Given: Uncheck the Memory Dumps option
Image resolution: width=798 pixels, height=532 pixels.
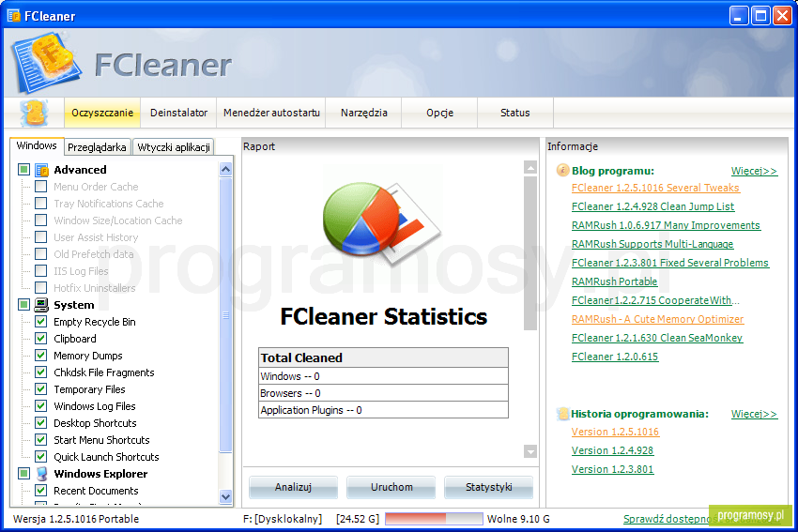Looking at the screenshot, I should [x=40, y=355].
